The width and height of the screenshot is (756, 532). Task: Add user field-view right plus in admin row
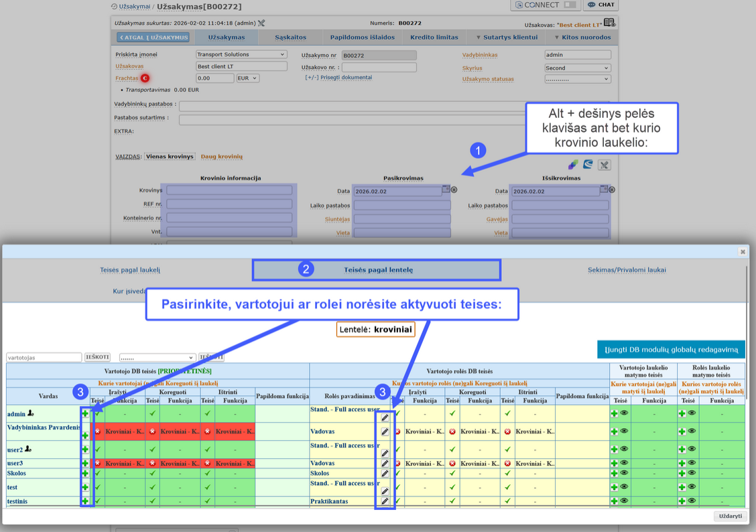(614, 413)
